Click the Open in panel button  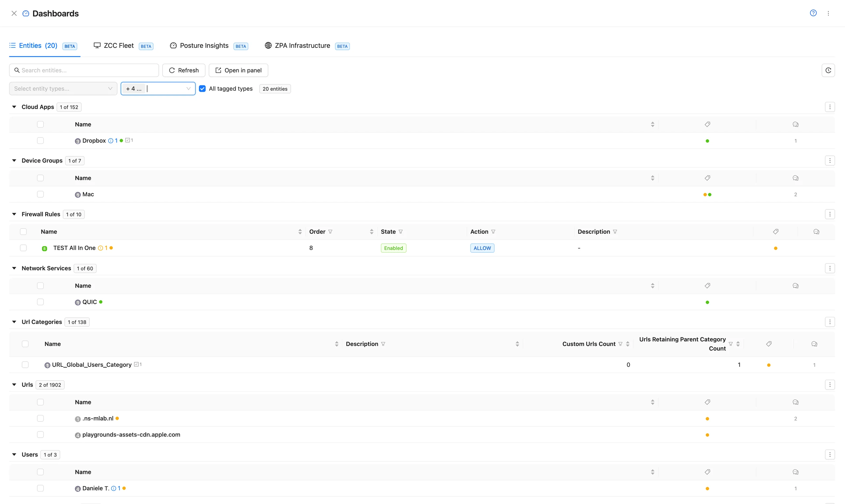pyautogui.click(x=239, y=70)
